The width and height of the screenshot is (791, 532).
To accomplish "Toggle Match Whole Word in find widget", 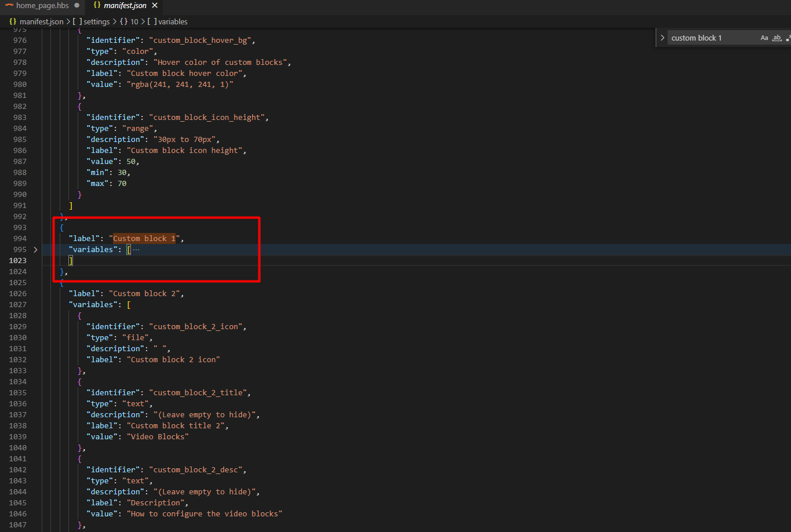I will point(777,38).
